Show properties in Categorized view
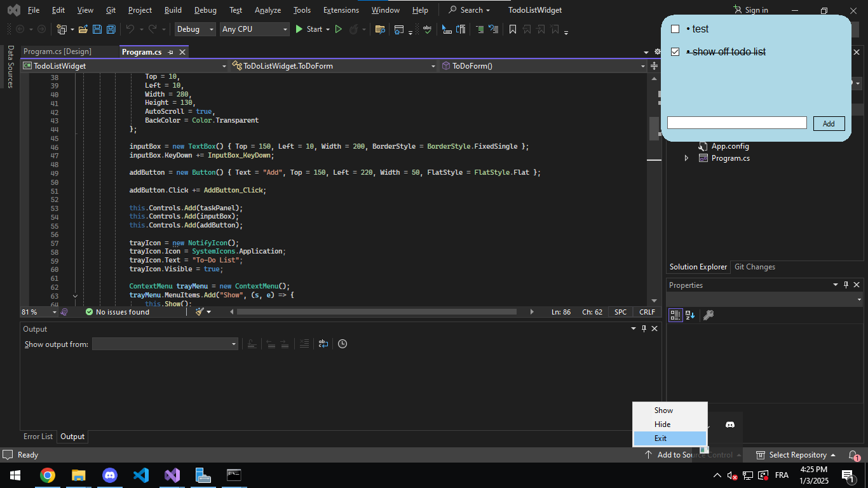The image size is (868, 488). 675,315
